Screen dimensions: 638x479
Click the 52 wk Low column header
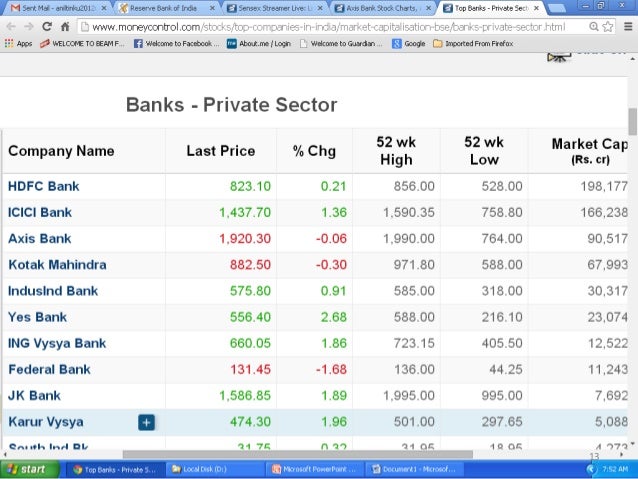[x=484, y=151]
